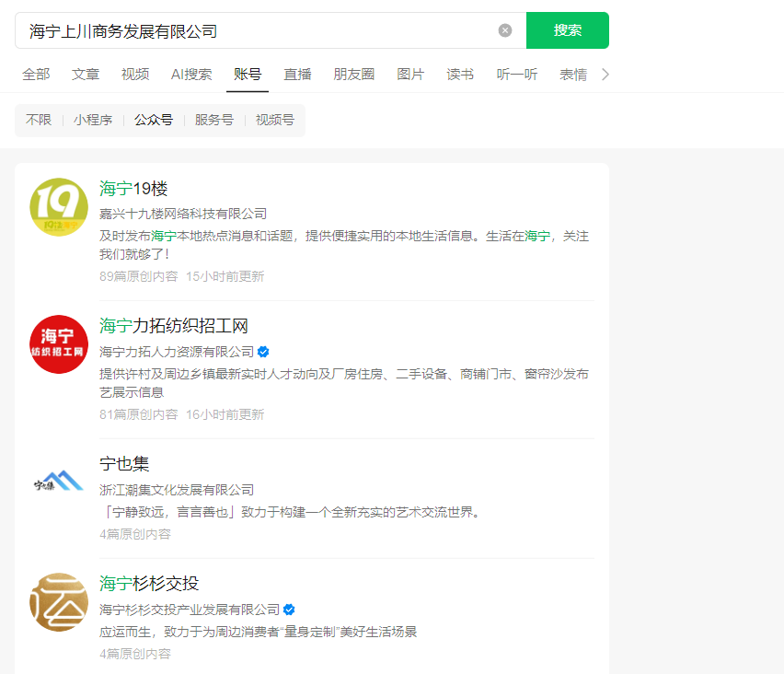Filter accounts by 视频号
The height and width of the screenshot is (674, 784).
pyautogui.click(x=275, y=120)
